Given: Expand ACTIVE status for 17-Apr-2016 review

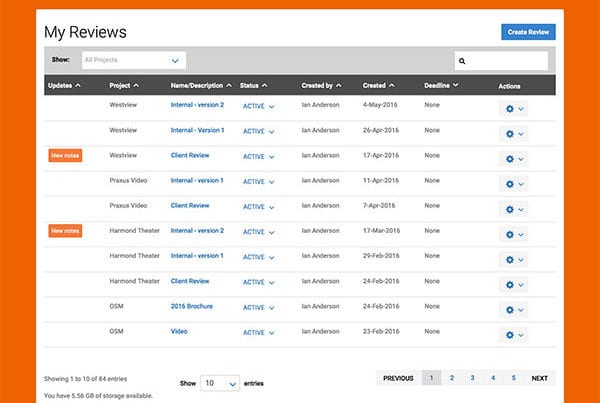Looking at the screenshot, I should [x=259, y=157].
